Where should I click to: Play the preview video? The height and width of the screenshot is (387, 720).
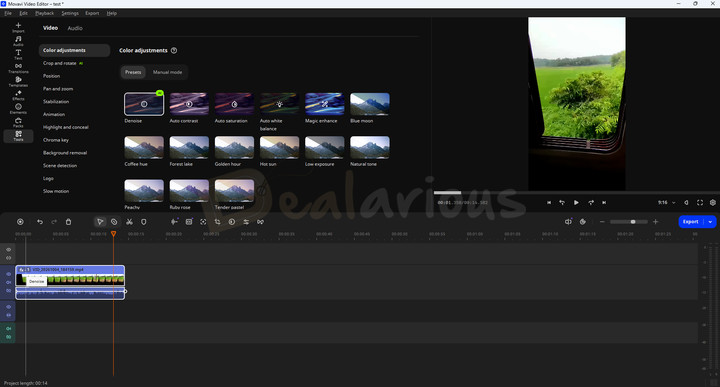coord(576,202)
